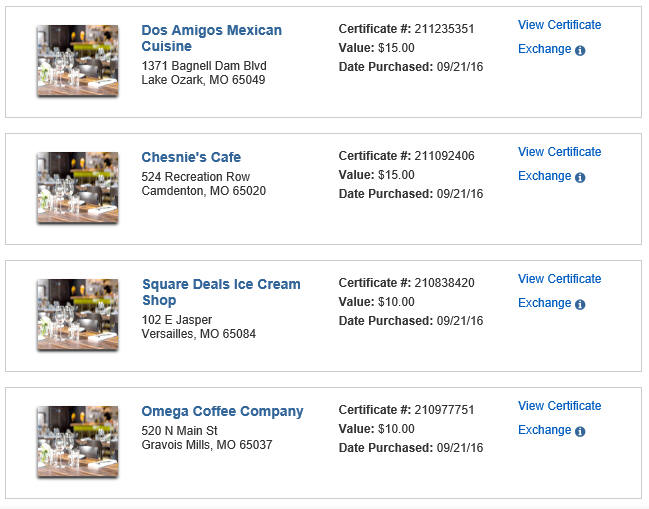View Certificate for Dos Amigos Mexican Cuisine
The width and height of the screenshot is (649, 509).
560,25
